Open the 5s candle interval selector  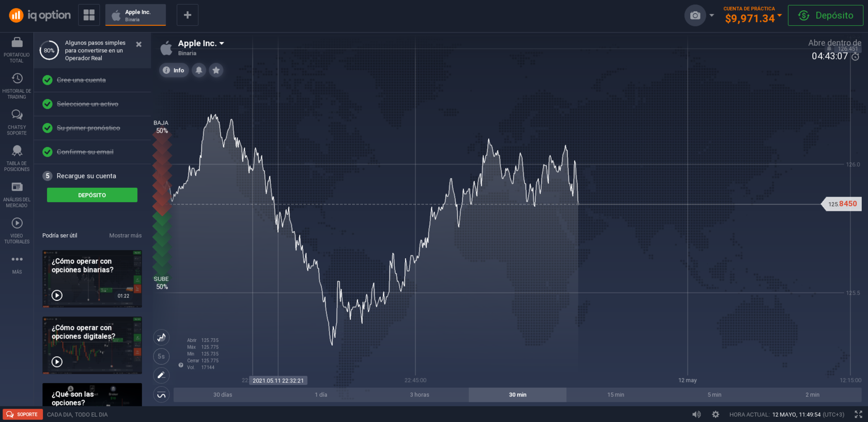[x=161, y=356]
